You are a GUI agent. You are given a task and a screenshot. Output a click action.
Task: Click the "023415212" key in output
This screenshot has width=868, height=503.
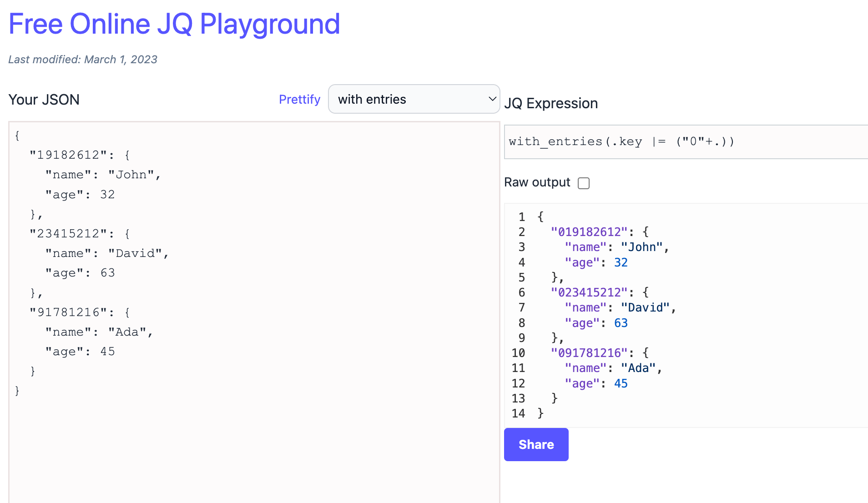589,292
